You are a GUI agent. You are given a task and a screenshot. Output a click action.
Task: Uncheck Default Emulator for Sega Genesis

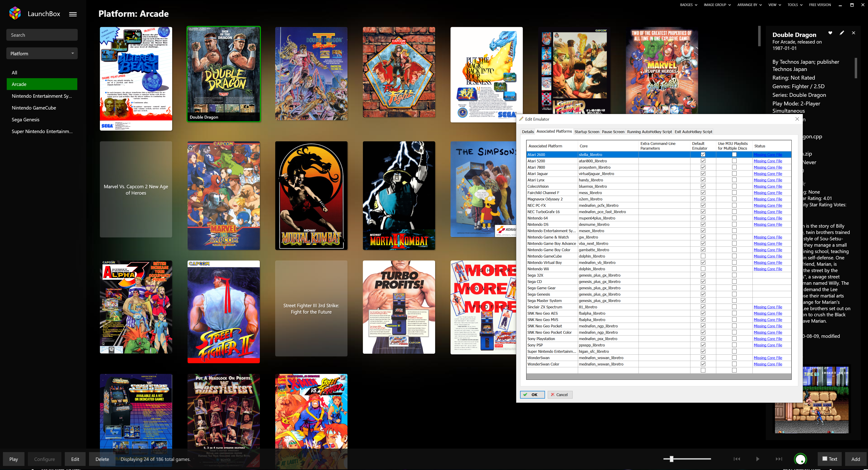tap(703, 294)
